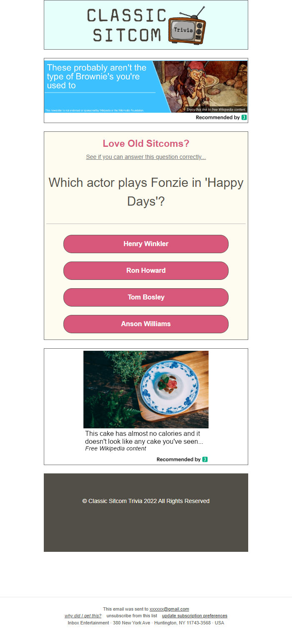Click "Free Wikipedia content" under the cake ad
This screenshot has height=644, width=292.
[116, 449]
